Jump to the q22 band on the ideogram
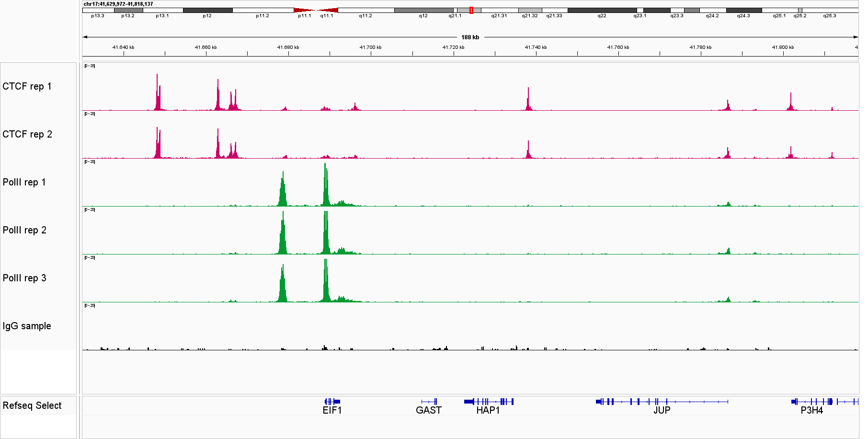 pyautogui.click(x=602, y=10)
